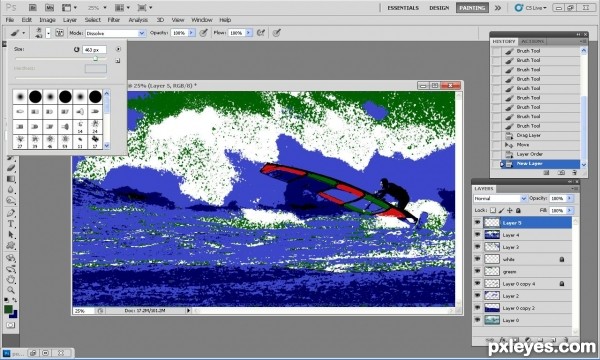Viewport: 600px width, 360px height.
Task: Click the lock image pixels brush icon
Action: click(x=501, y=210)
